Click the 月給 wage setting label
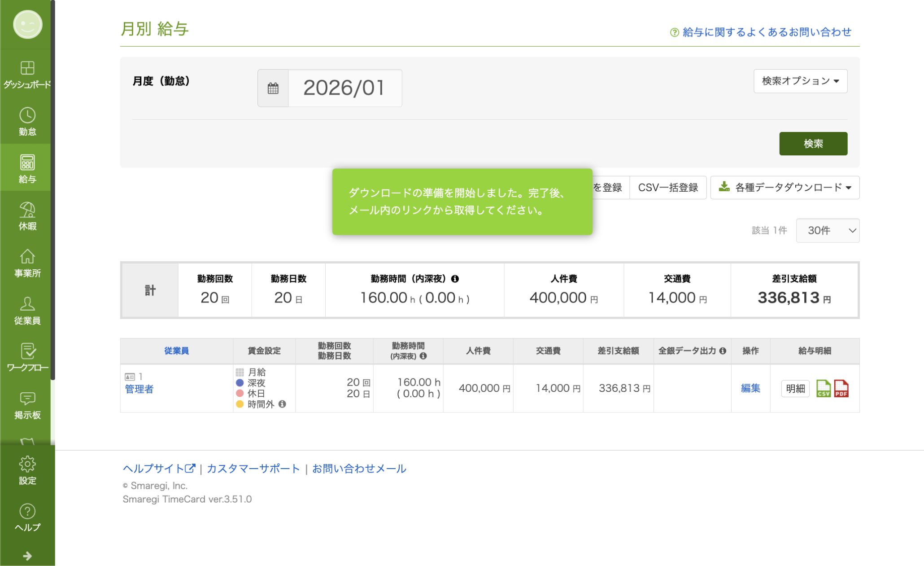924x566 pixels. click(x=257, y=372)
